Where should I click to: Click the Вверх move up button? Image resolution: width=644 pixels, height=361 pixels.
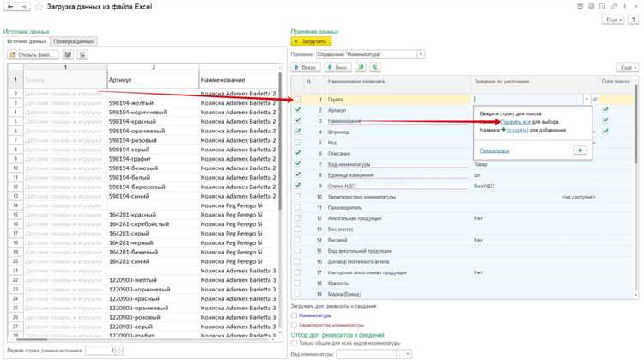pyautogui.click(x=305, y=67)
